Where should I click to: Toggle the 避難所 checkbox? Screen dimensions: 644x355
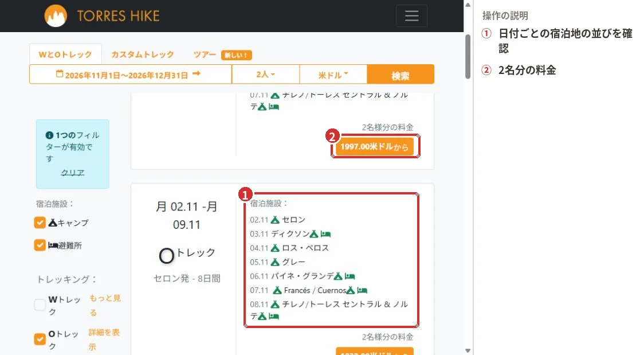click(x=40, y=245)
